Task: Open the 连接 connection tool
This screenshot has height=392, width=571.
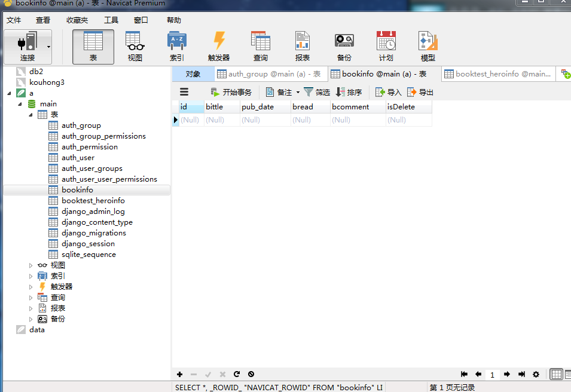Action: [28, 47]
